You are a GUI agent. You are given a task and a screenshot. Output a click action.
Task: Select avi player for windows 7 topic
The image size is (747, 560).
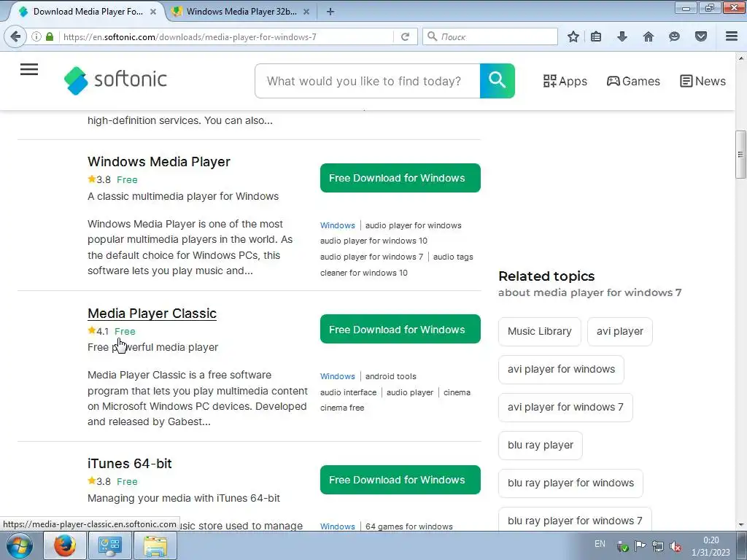click(565, 408)
